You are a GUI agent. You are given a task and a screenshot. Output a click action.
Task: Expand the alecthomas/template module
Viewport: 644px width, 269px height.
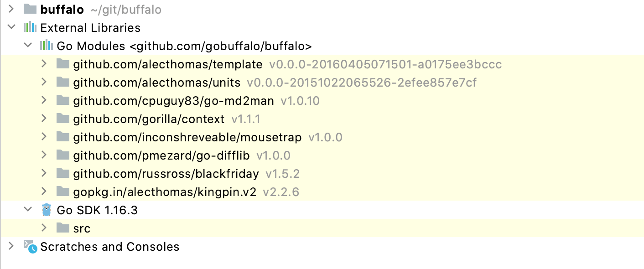click(x=44, y=64)
